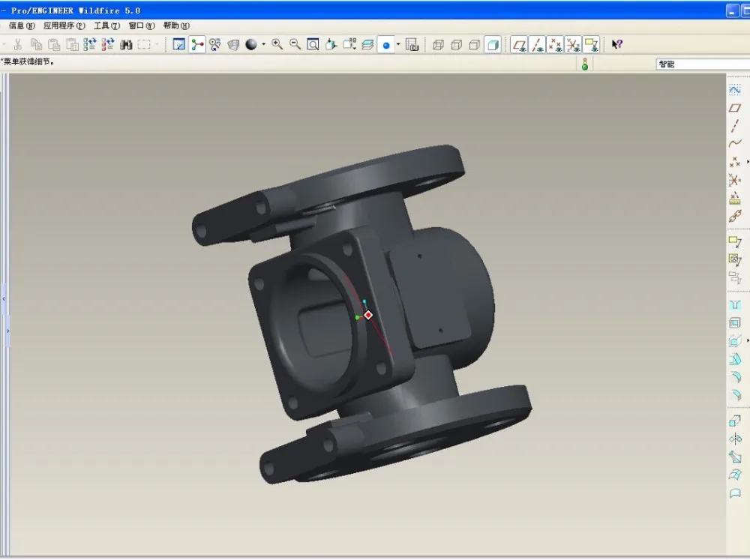The image size is (750, 560).
Task: Select the Shell feature tool
Action: (x=735, y=323)
